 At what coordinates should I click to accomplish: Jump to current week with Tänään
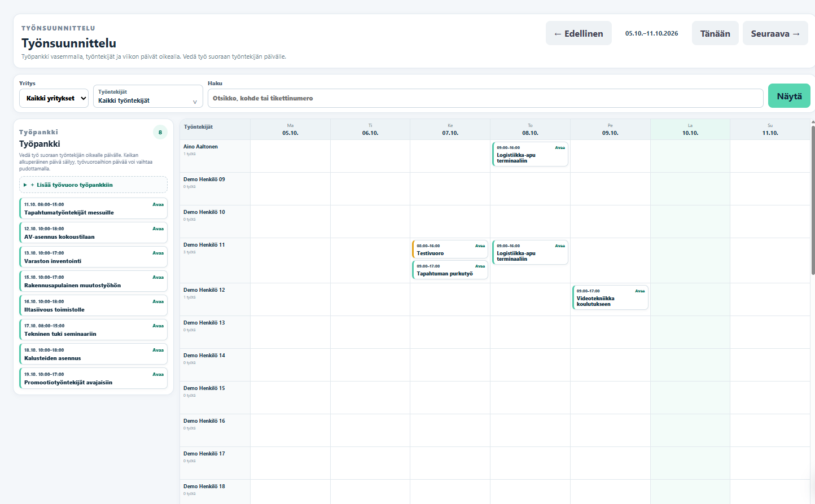(715, 33)
